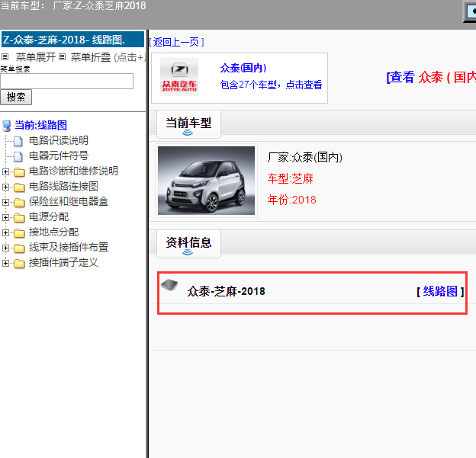This screenshot has width=476, height=458.
Task: Click the document icon next to 电路识读说明
Action: pos(18,141)
